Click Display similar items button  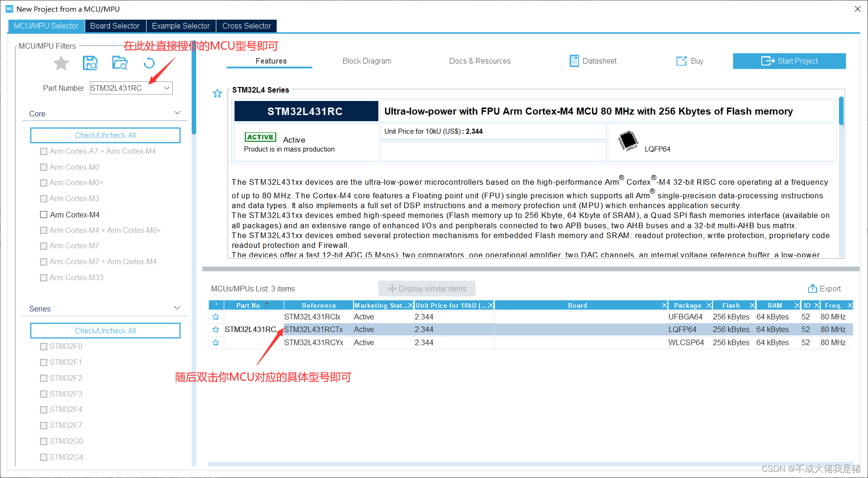(427, 289)
